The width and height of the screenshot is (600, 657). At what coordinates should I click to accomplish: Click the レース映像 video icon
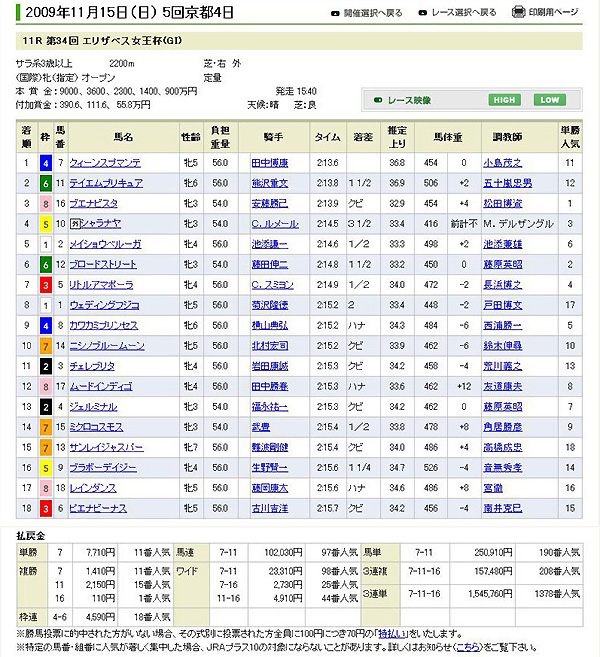click(377, 100)
